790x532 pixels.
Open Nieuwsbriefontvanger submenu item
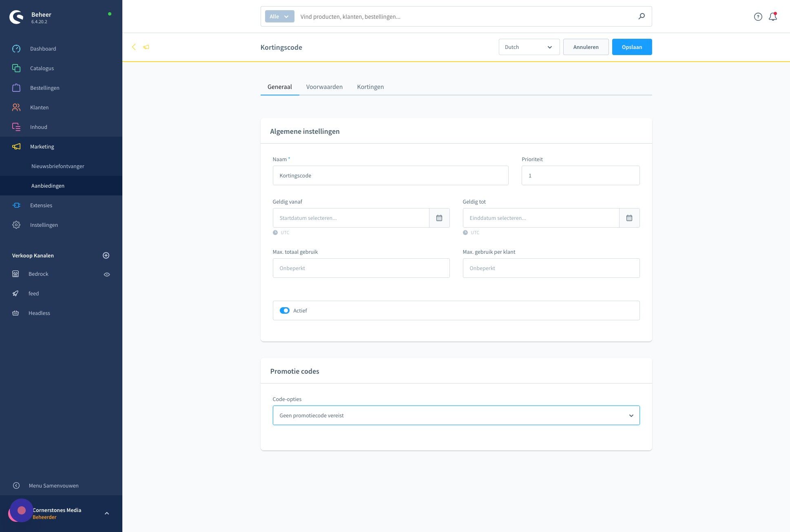pyautogui.click(x=58, y=166)
